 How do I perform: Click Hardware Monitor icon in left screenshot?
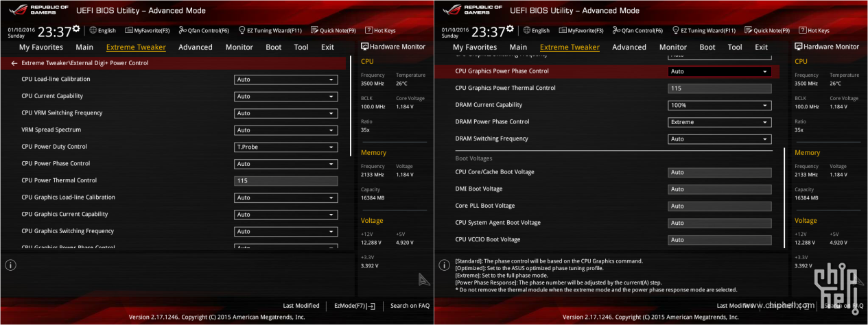364,47
